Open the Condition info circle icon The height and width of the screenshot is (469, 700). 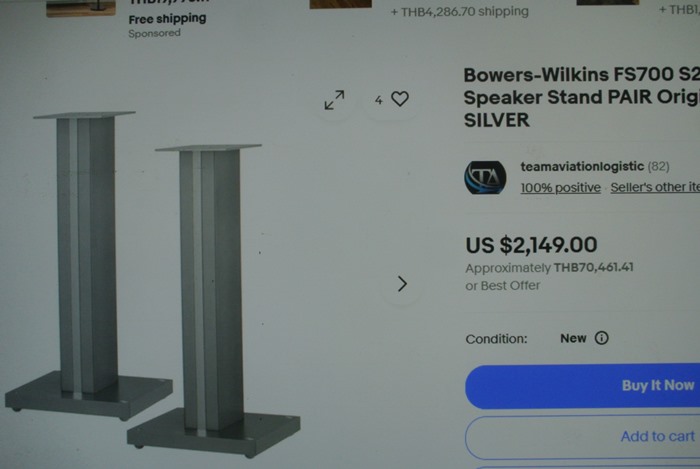(601, 338)
